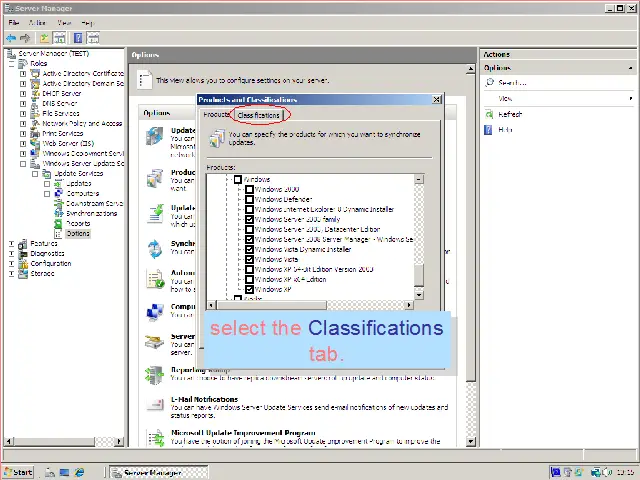
Task: Check Windows XP 64-Bit Edition Version 2003
Action: click(249, 269)
